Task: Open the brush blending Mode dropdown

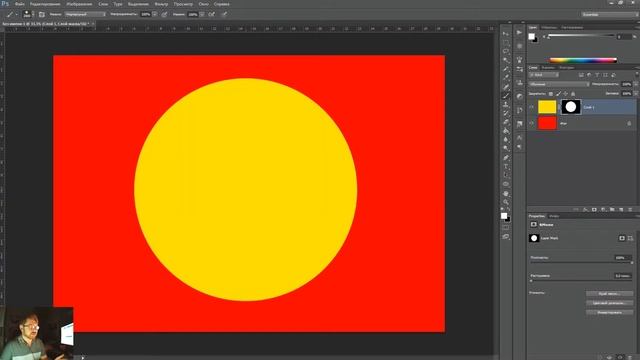Action: tap(85, 14)
